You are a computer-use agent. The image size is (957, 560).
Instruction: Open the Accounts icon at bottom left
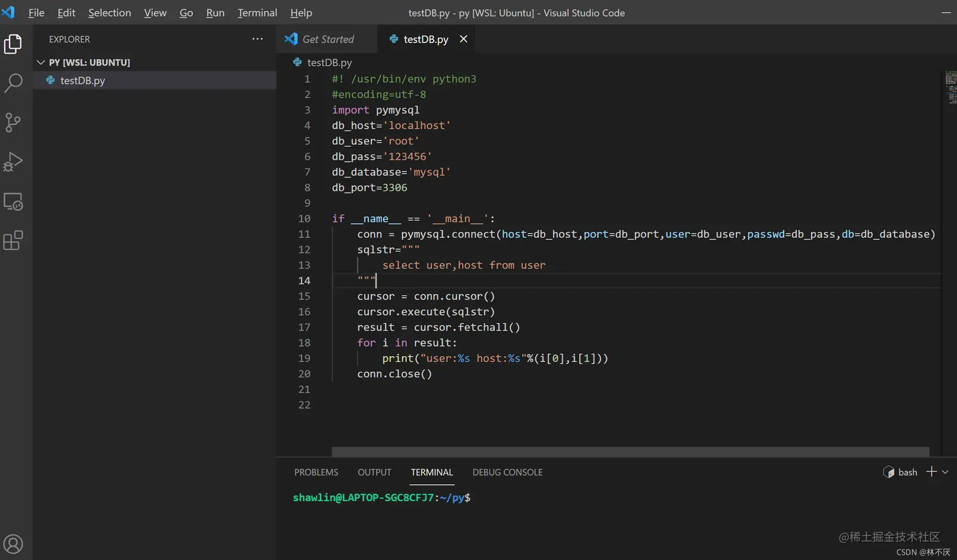pos(13,544)
